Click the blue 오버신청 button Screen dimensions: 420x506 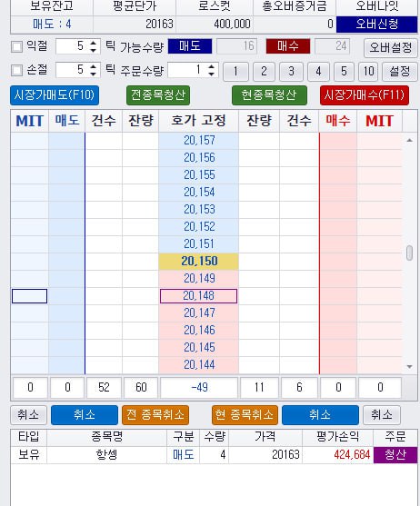(376, 25)
